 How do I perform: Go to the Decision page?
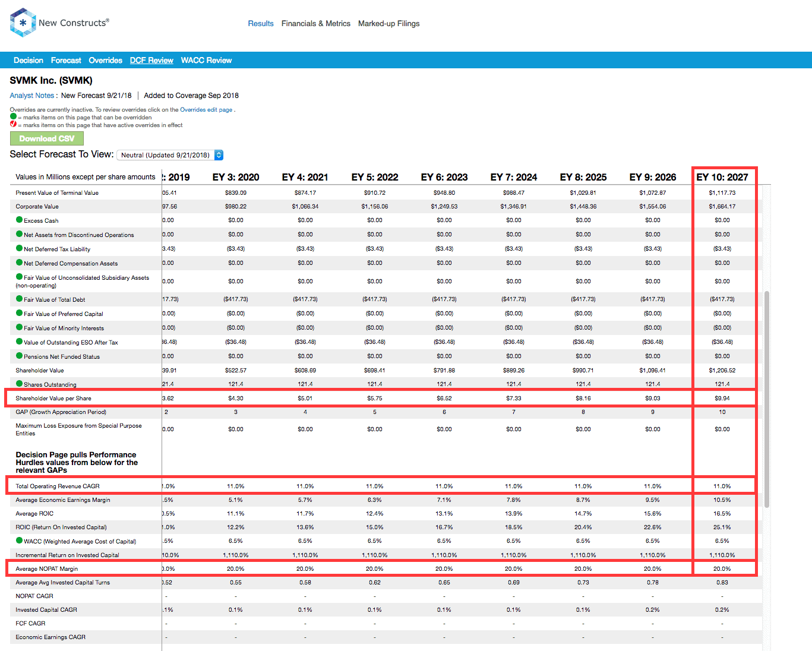(x=29, y=60)
